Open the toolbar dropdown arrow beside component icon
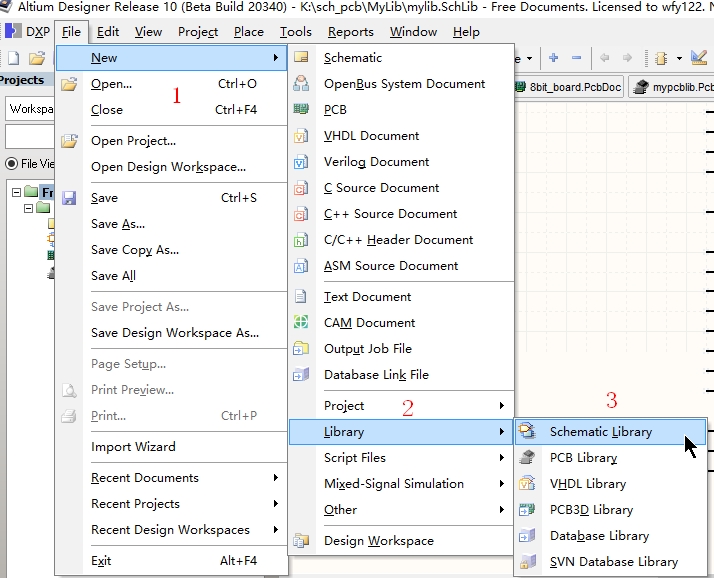714x578 pixels. 679,58
